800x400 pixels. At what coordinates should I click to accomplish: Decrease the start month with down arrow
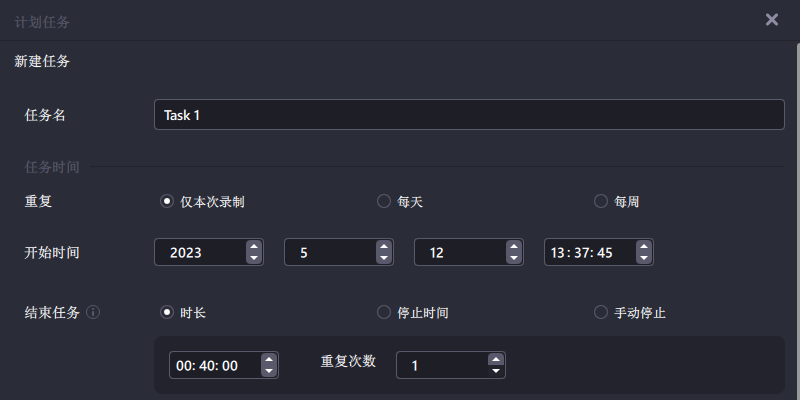384,258
